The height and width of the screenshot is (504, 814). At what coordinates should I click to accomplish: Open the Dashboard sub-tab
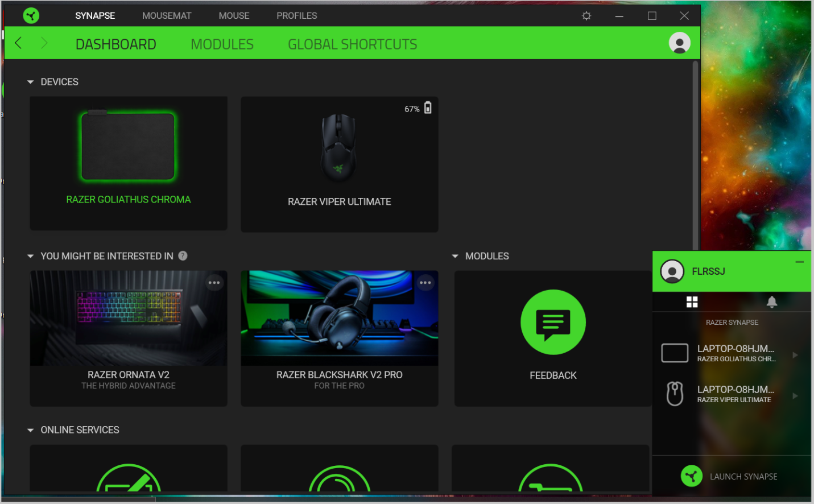click(x=116, y=44)
